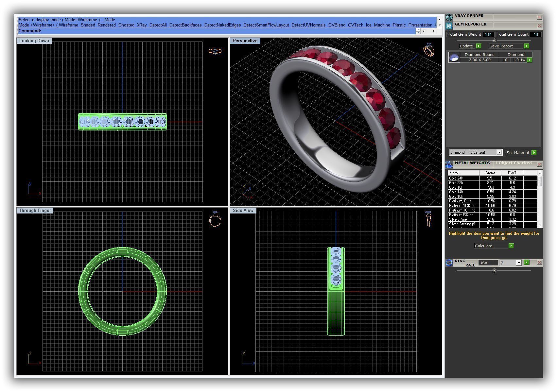Choose Ghosted display mode option
The image size is (557, 392).
click(x=126, y=25)
